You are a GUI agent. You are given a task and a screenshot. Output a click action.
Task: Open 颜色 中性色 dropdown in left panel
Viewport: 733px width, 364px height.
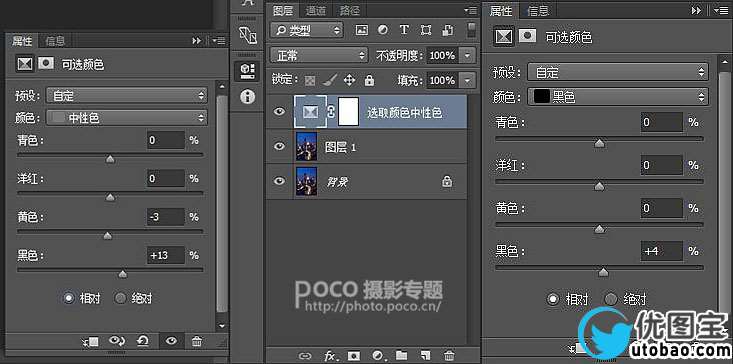coord(127,118)
